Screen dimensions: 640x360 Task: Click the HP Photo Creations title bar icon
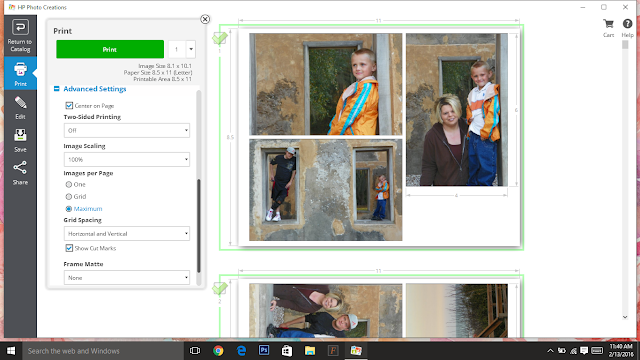(x=12, y=7)
